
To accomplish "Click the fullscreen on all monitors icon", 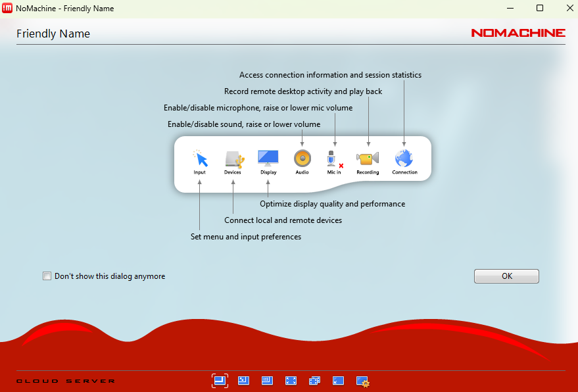I will pyautogui.click(x=314, y=380).
